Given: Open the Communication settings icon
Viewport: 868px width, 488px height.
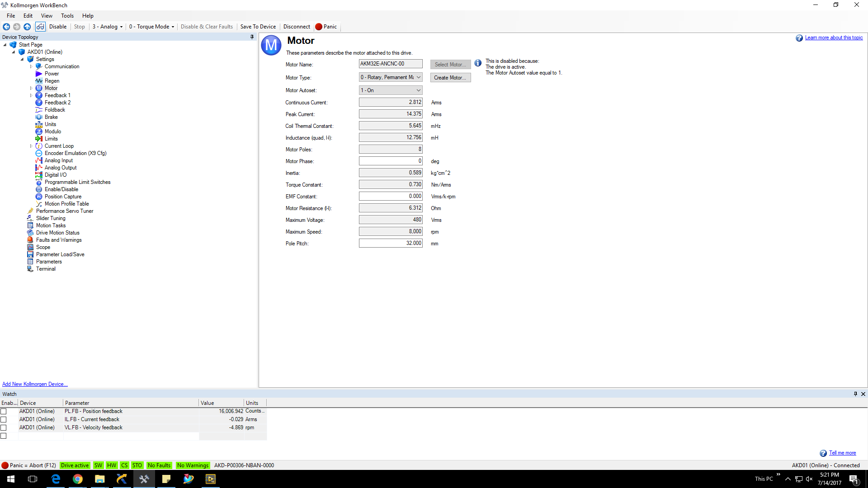Looking at the screenshot, I should tap(39, 66).
